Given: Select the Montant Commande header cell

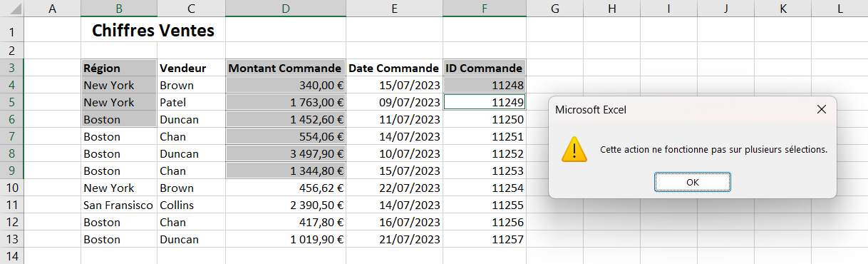Looking at the screenshot, I should pyautogui.click(x=286, y=68).
